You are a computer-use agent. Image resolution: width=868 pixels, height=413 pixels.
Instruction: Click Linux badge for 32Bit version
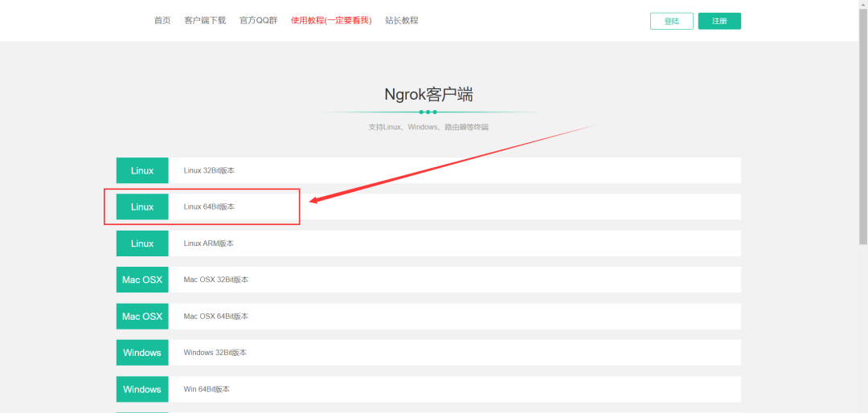tap(142, 170)
